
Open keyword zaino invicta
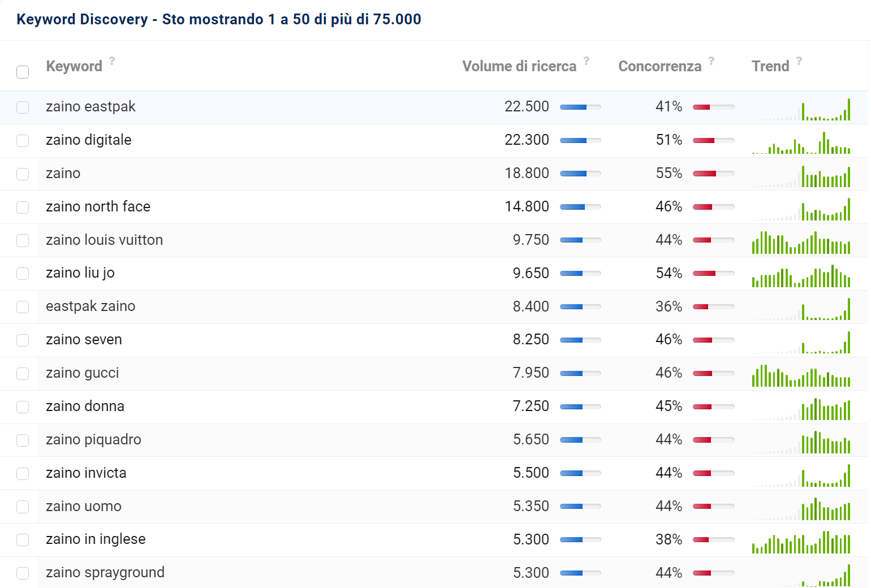pos(86,473)
